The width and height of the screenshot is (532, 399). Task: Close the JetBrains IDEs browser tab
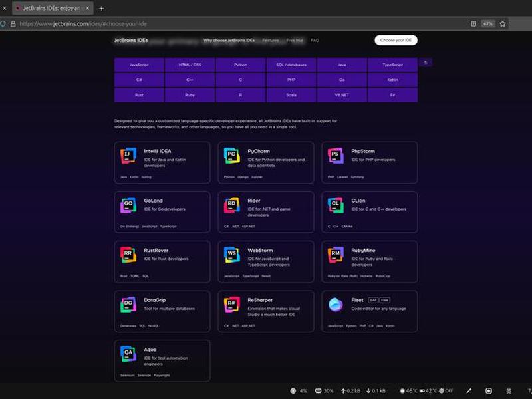[x=88, y=8]
